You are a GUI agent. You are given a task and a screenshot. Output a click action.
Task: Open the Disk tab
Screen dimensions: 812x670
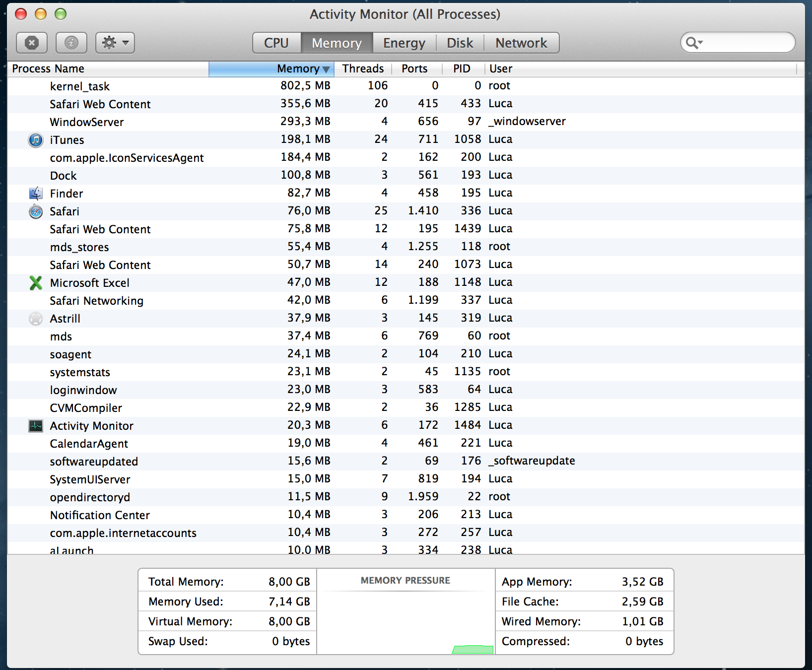460,43
